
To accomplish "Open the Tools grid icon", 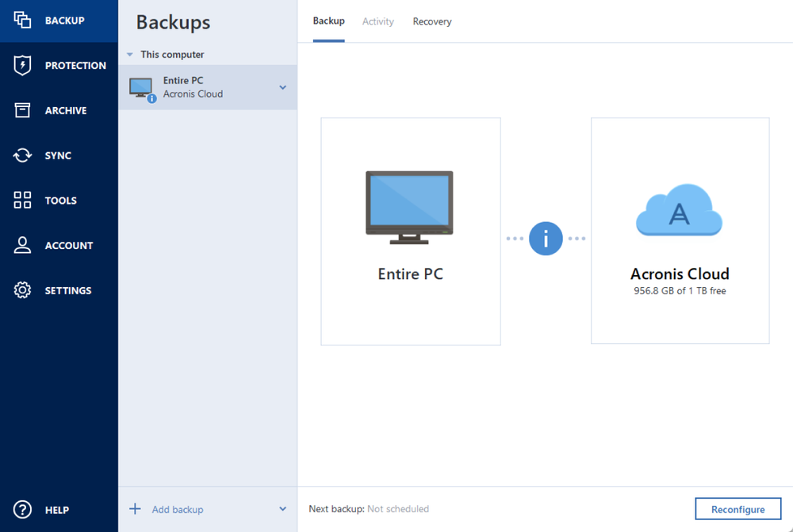I will pyautogui.click(x=22, y=201).
